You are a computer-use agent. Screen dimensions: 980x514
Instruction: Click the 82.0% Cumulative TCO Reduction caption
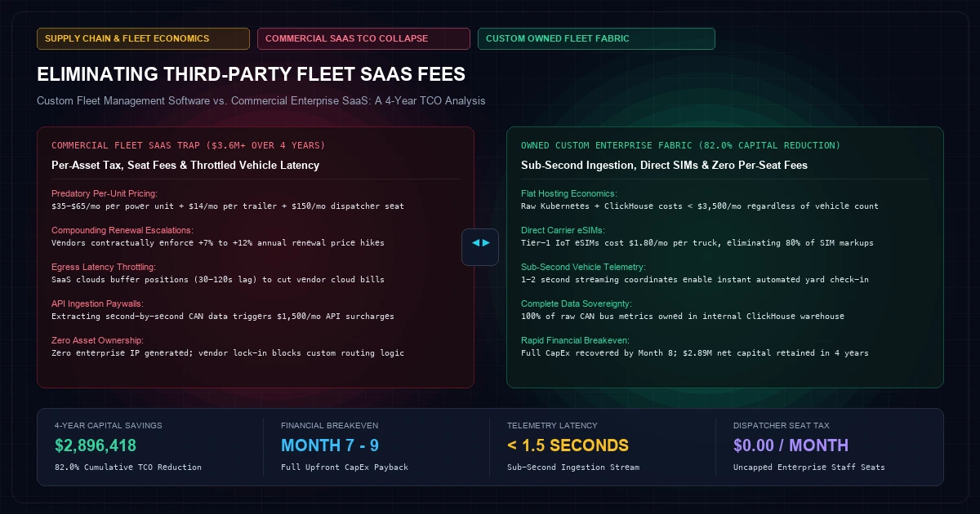[128, 467]
